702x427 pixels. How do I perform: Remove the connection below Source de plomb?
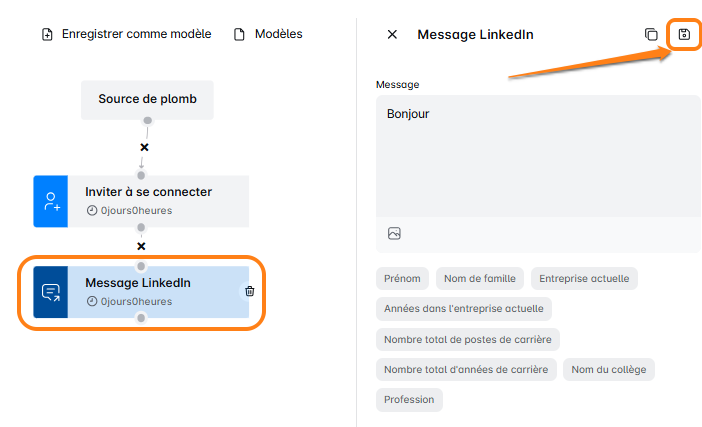(144, 147)
